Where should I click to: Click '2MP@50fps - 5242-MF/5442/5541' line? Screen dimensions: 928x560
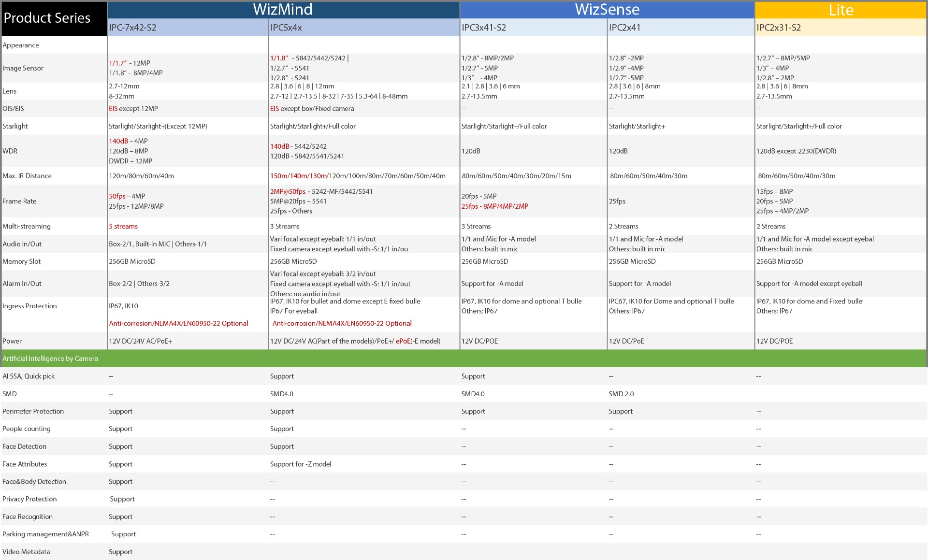click(321, 191)
